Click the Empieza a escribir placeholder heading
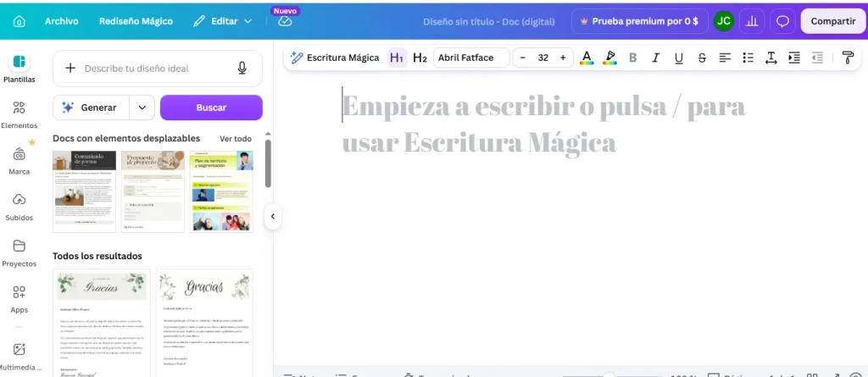Image resolution: width=868 pixels, height=377 pixels. [543, 124]
